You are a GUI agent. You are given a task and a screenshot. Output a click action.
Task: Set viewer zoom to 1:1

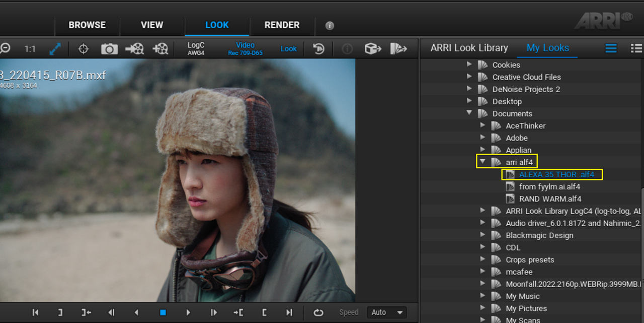[30, 49]
